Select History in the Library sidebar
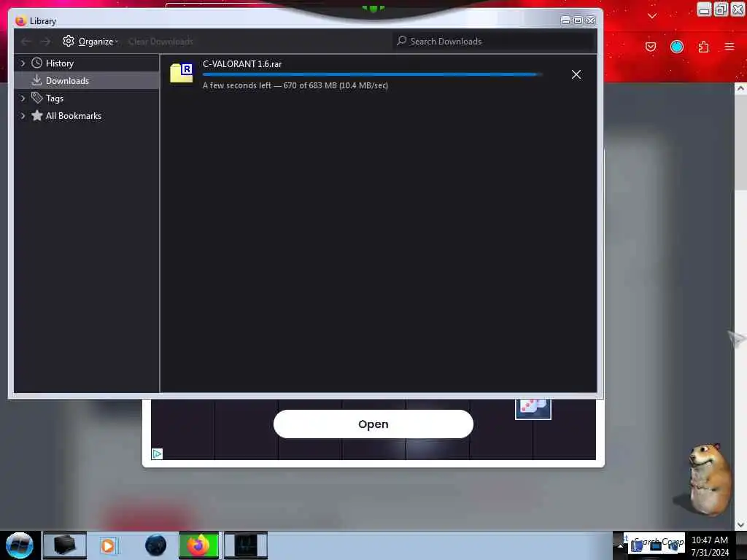Image resolution: width=747 pixels, height=560 pixels. tap(60, 63)
